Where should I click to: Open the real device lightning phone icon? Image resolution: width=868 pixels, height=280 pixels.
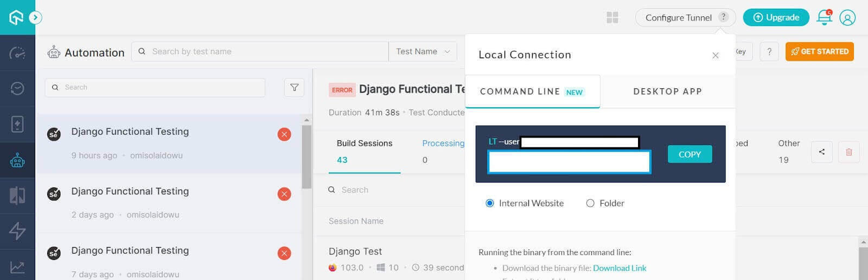17,124
